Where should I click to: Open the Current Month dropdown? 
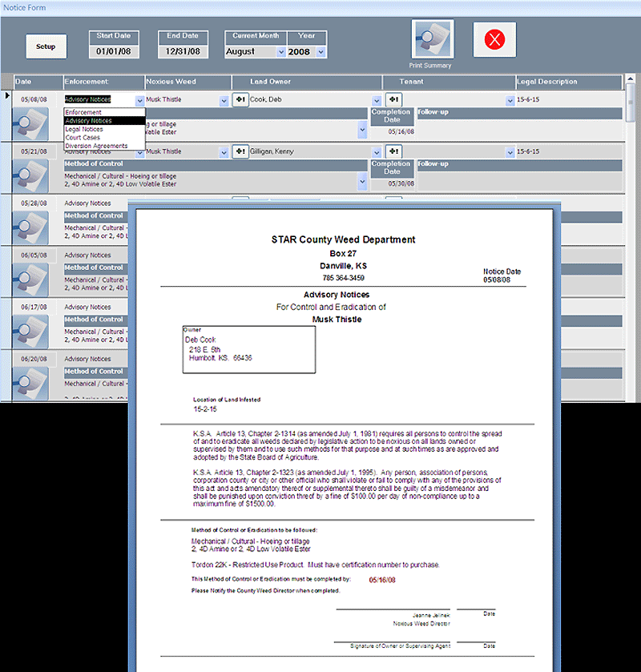[x=281, y=52]
